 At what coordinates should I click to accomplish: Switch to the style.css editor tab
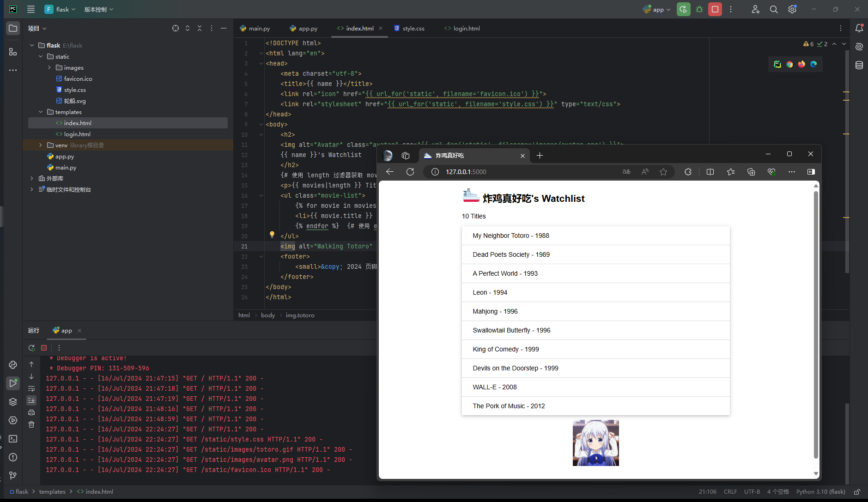pos(413,28)
